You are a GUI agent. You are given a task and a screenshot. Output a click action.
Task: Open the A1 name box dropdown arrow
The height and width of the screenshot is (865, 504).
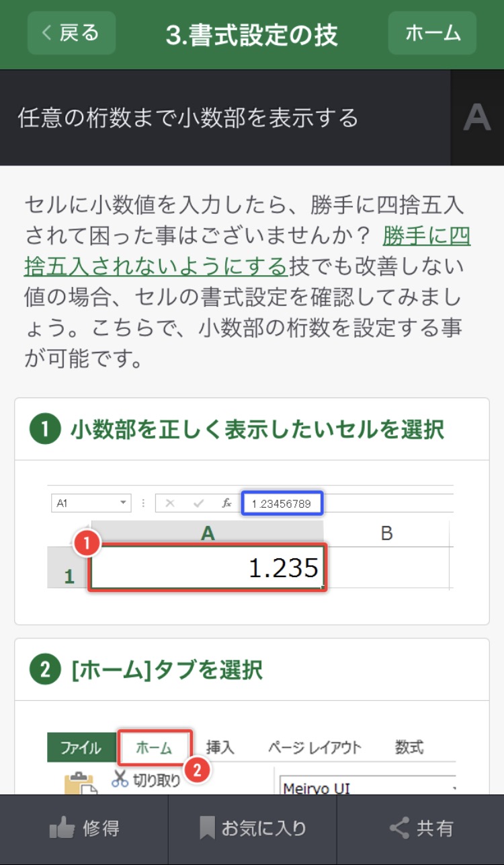coord(123,503)
